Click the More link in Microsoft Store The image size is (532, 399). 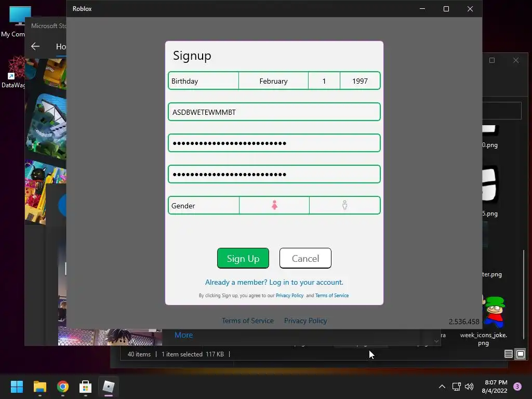tap(183, 335)
